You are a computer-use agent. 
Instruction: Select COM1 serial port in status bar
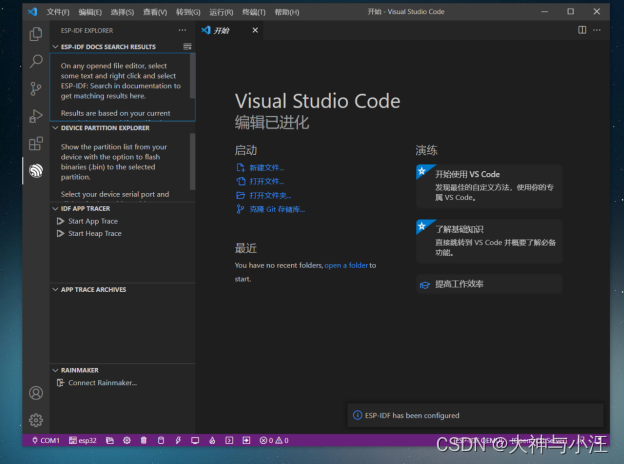pyautogui.click(x=46, y=440)
